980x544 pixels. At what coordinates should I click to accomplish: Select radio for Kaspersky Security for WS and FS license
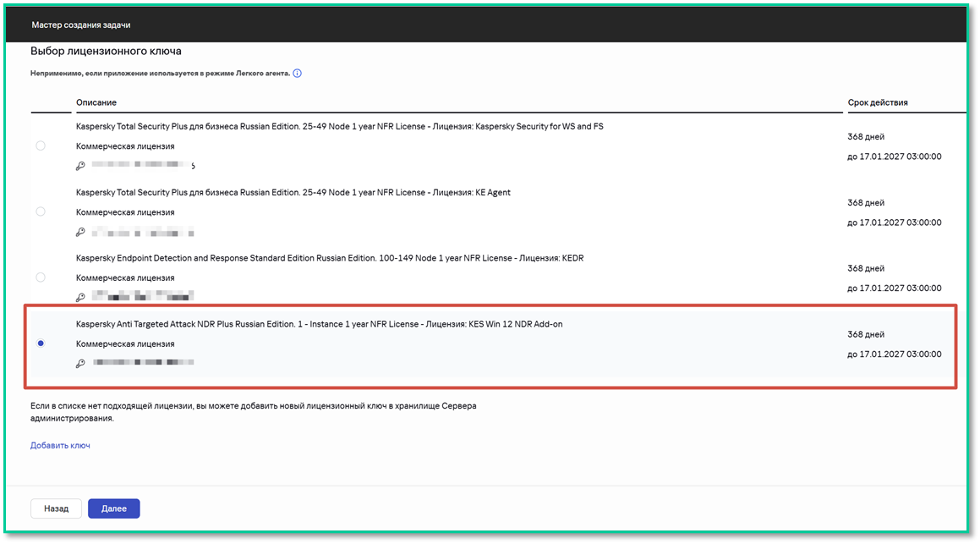click(41, 146)
